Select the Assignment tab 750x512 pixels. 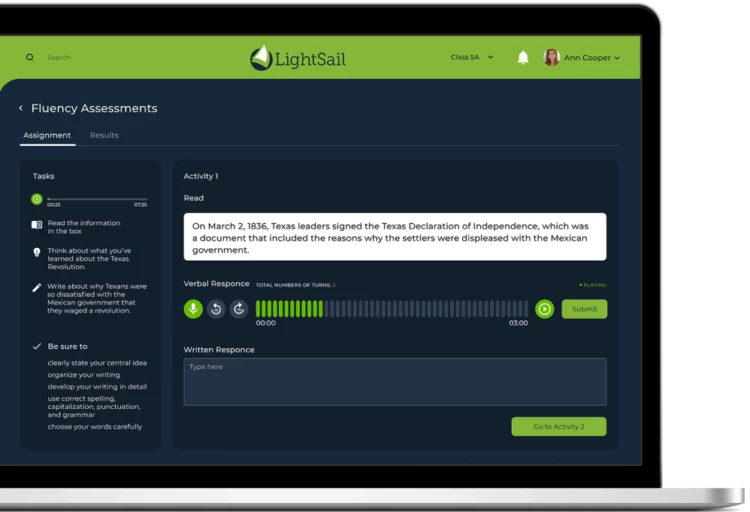[47, 135]
